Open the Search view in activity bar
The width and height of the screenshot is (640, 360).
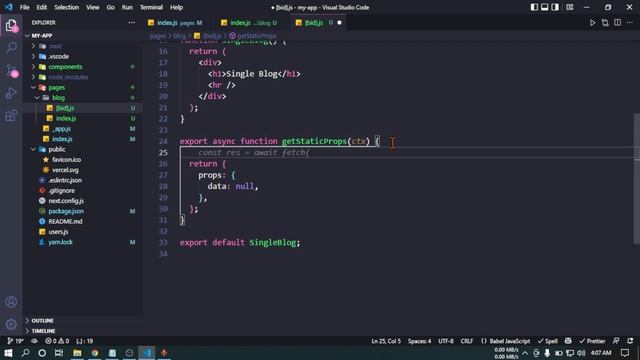coord(11,47)
